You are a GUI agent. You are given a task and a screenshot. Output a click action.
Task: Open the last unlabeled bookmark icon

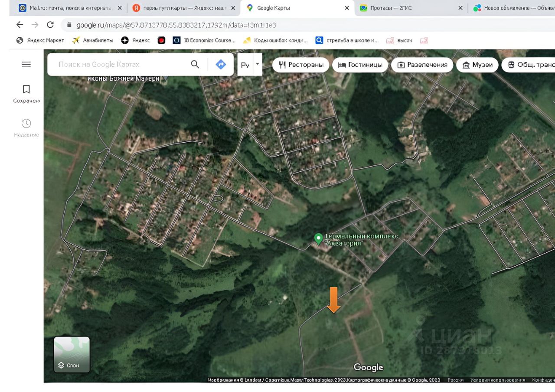pyautogui.click(x=424, y=40)
